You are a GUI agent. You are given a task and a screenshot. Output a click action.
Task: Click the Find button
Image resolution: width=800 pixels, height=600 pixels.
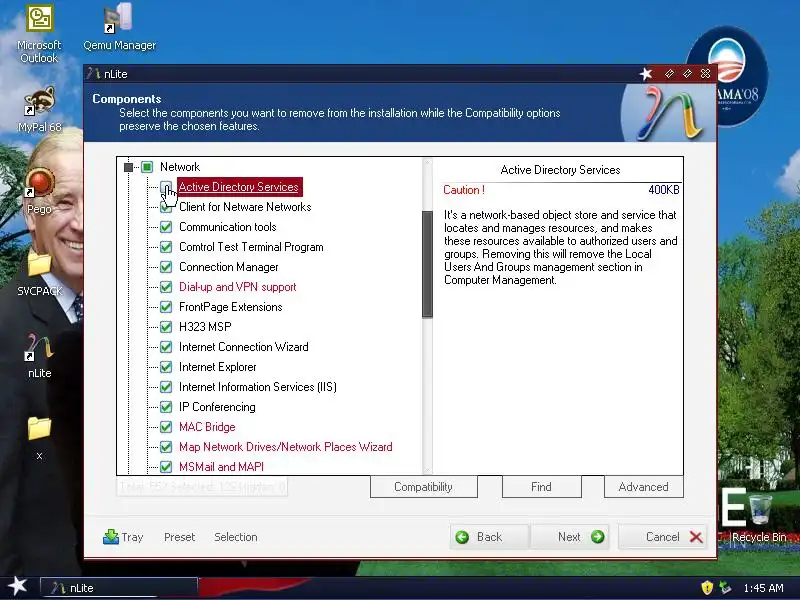541,487
